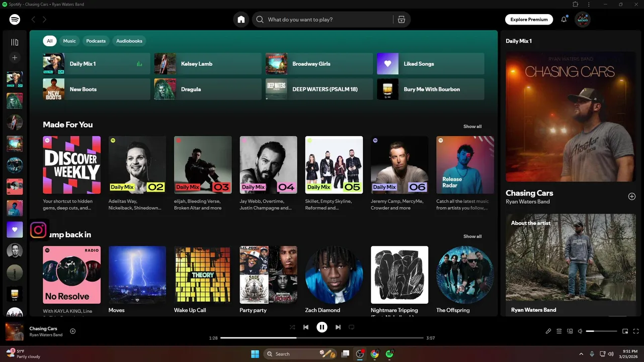644x362 pixels.
Task: Open the Daily Mix 02 cover
Action: click(137, 165)
